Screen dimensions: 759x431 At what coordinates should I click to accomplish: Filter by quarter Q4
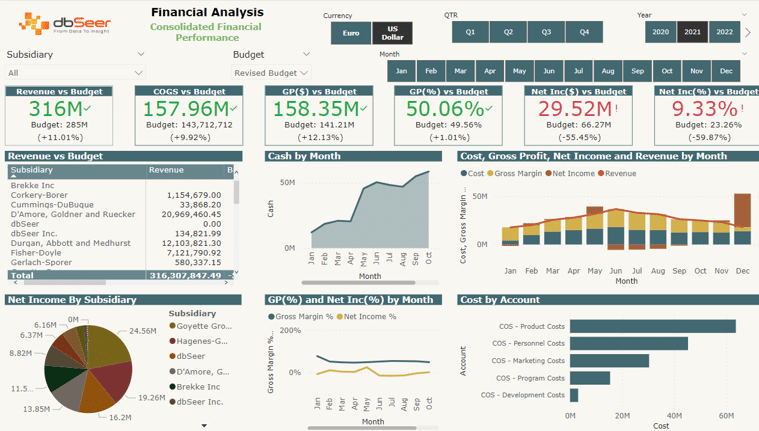pyautogui.click(x=584, y=32)
